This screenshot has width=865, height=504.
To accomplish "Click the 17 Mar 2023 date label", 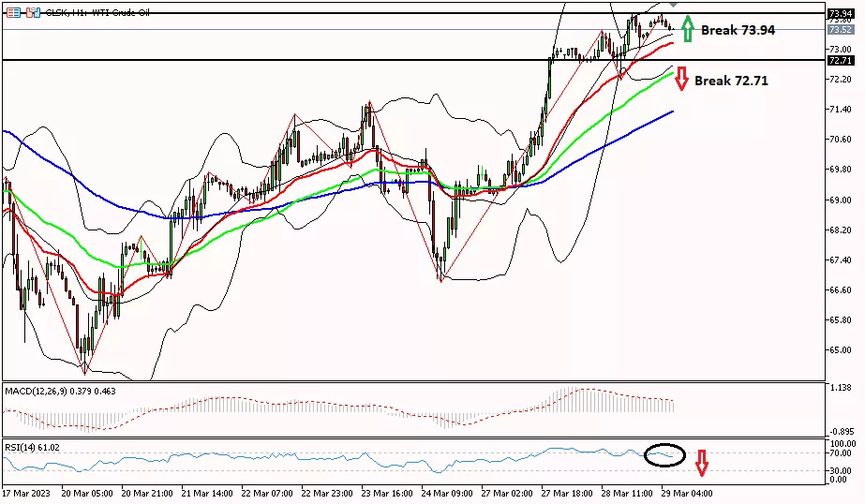I will click(x=26, y=493).
